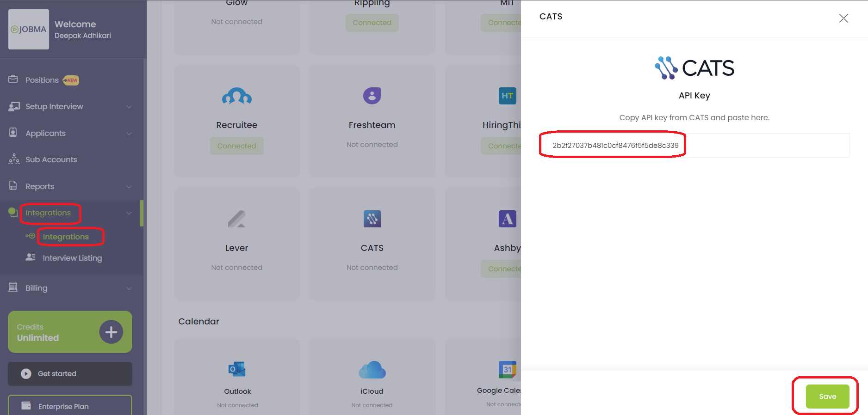Open Sub Accounts menu item

click(x=51, y=159)
